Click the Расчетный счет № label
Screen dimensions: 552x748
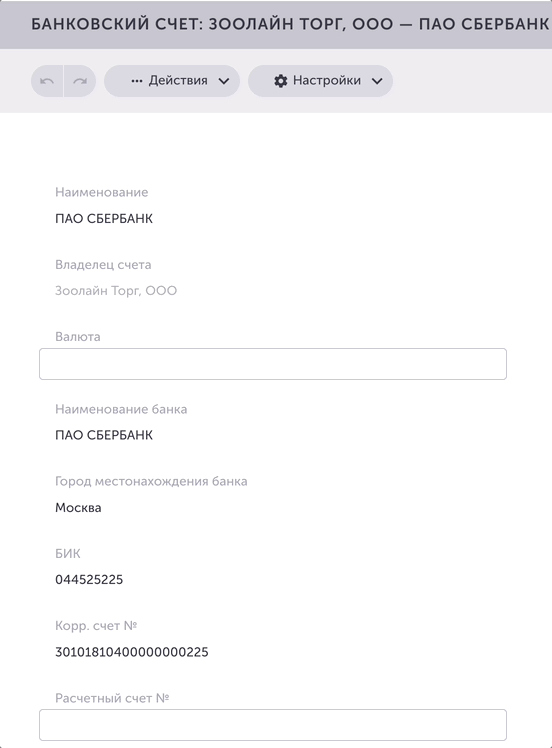(112, 698)
